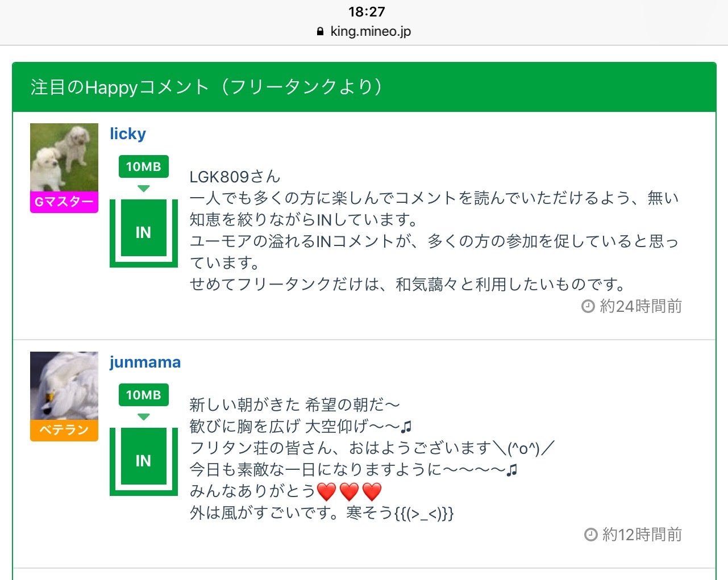The image size is (728, 580).
Task: Click the line starting 外は風がすごいです
Action: tap(322, 513)
